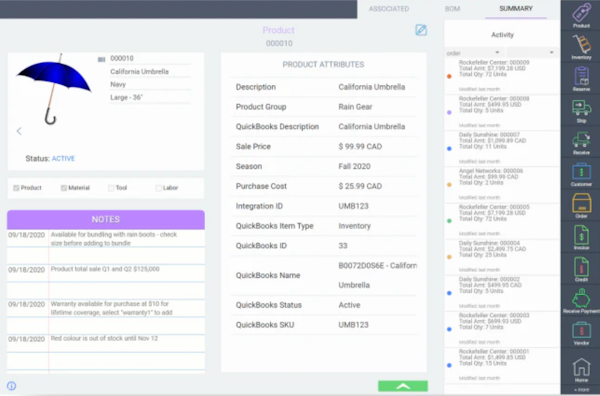Go Home using the house icon
600x396 pixels.
(581, 370)
